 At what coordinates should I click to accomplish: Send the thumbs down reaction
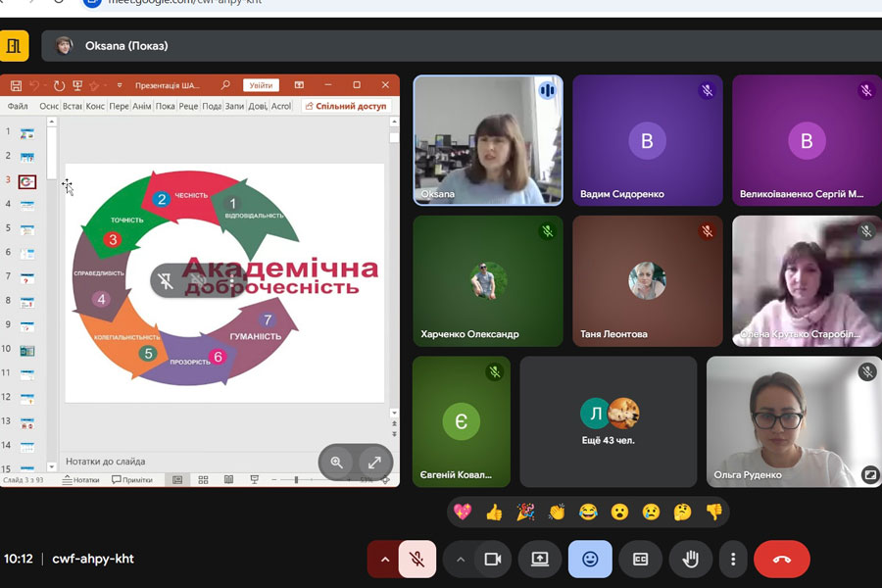(x=713, y=512)
